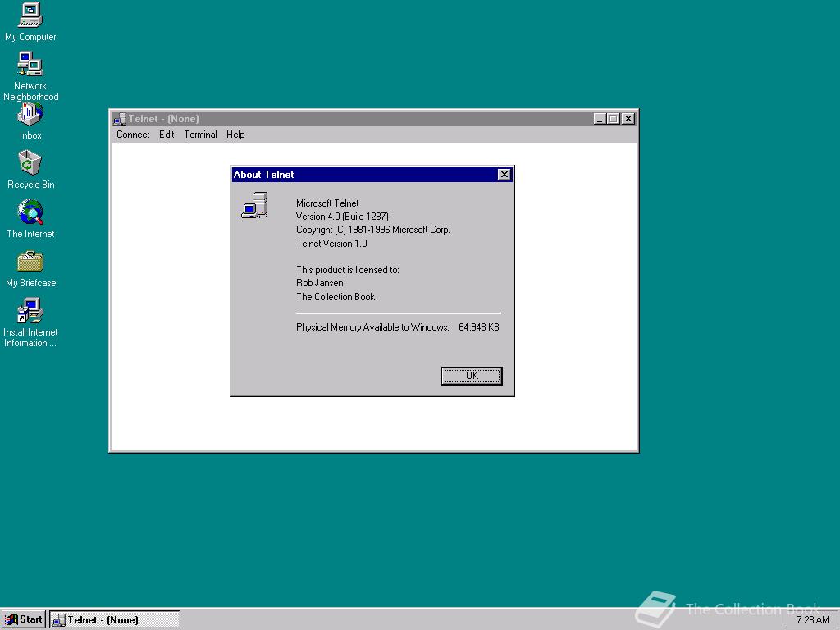
Task: Click 'Physical Memory Available to Windows:' label
Action: pos(373,327)
